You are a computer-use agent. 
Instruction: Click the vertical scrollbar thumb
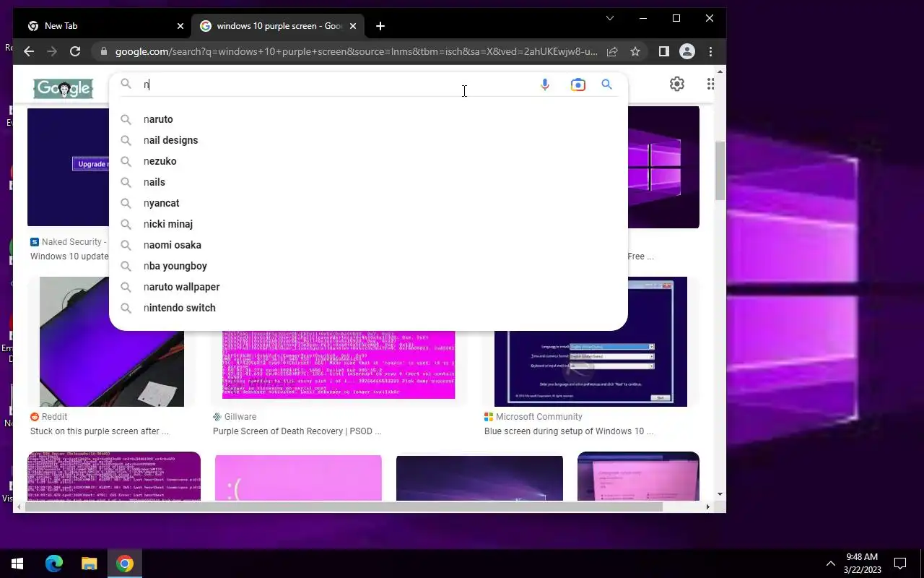click(720, 171)
